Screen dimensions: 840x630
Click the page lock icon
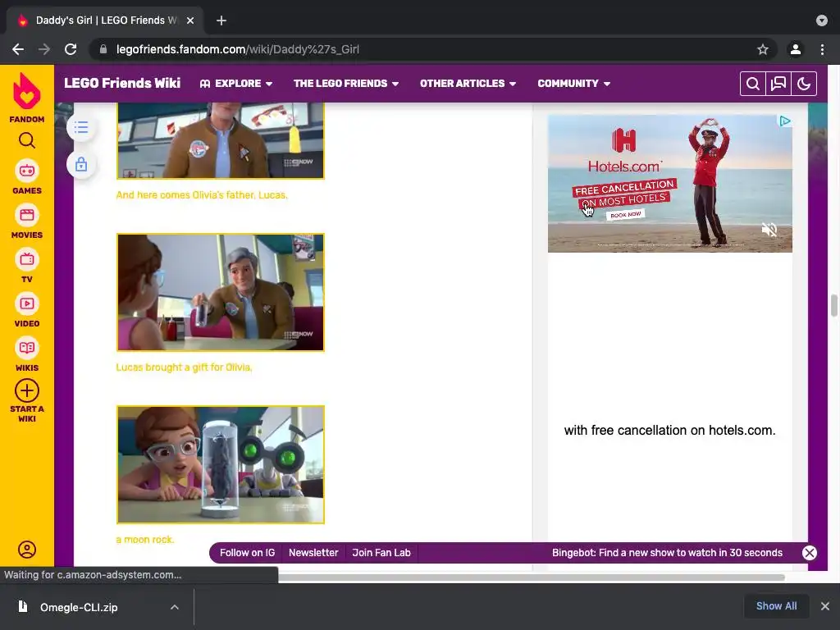81,164
